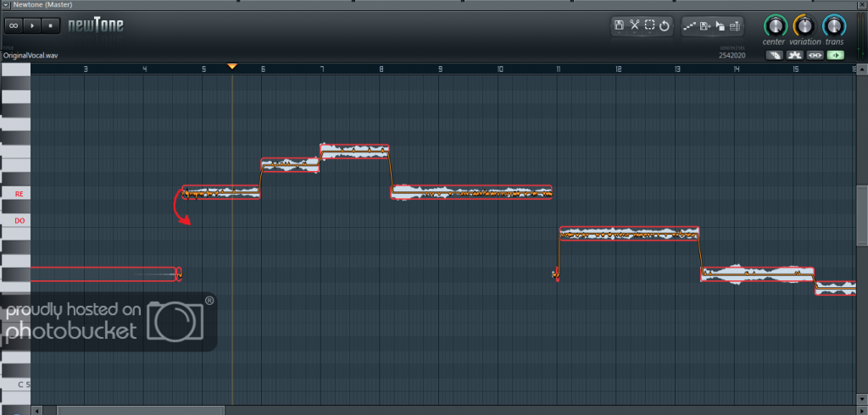The image size is (868, 415).
Task: Adjust the blue trans knob
Action: 834,25
